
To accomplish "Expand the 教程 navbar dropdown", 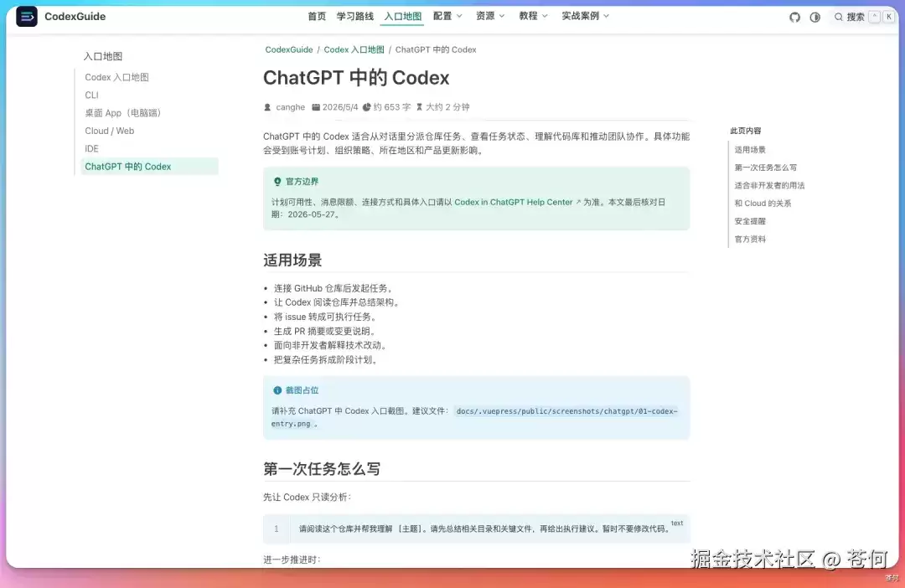I will click(x=533, y=16).
